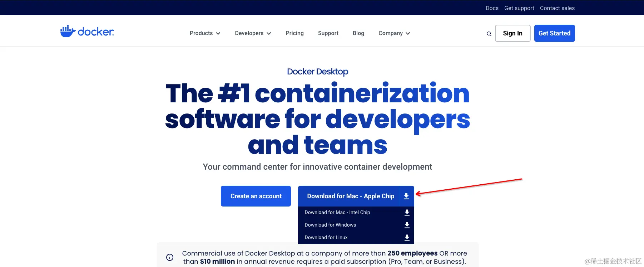Image resolution: width=644 pixels, height=267 pixels.
Task: Open the Support nav item
Action: pyautogui.click(x=328, y=33)
